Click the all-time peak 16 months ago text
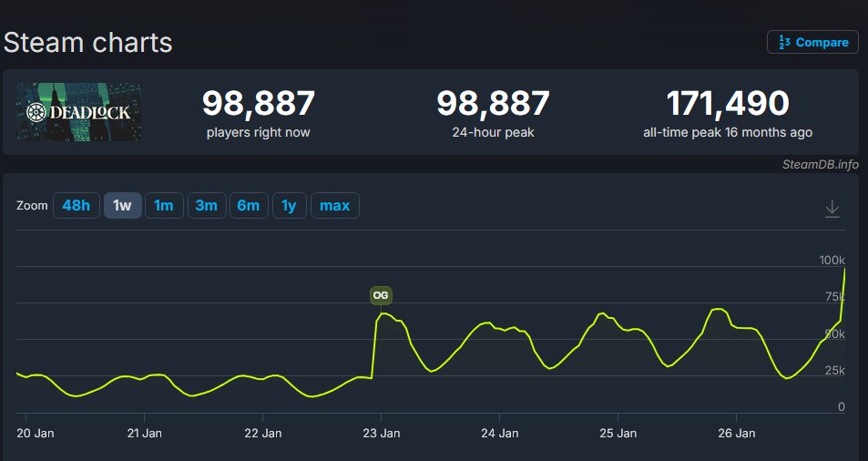Screen dimensions: 868x461 (728, 132)
